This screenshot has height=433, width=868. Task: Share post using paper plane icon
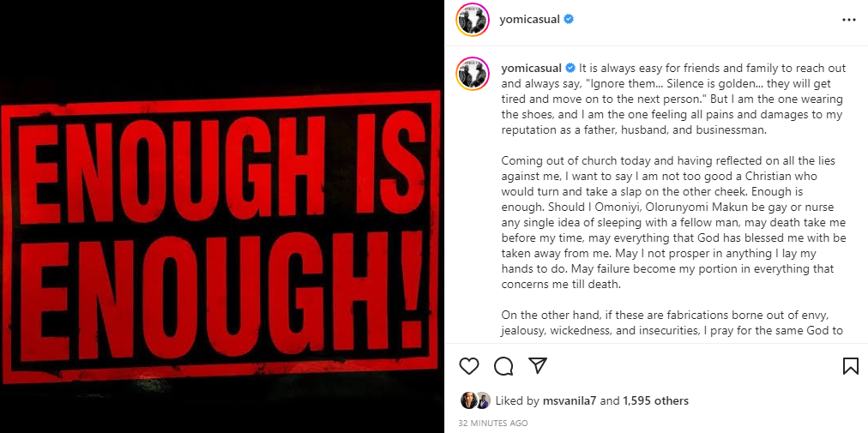pyautogui.click(x=538, y=365)
